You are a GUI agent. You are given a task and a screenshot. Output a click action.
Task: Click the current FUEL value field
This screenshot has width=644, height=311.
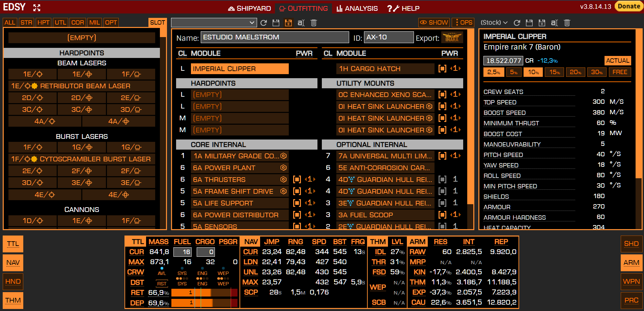(x=183, y=252)
